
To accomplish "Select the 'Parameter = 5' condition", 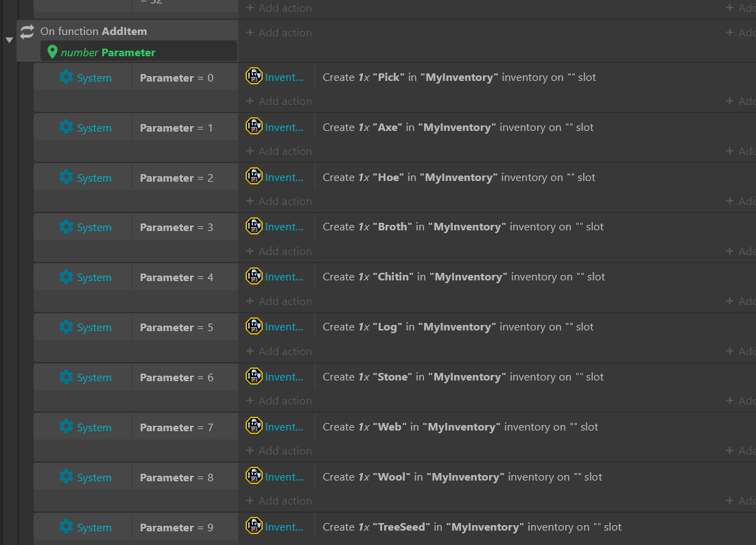I will coord(176,328).
